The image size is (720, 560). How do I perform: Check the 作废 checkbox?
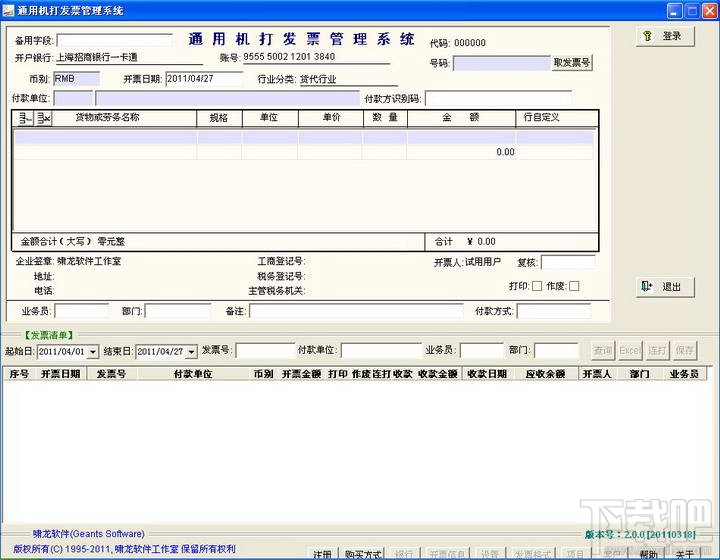click(574, 286)
